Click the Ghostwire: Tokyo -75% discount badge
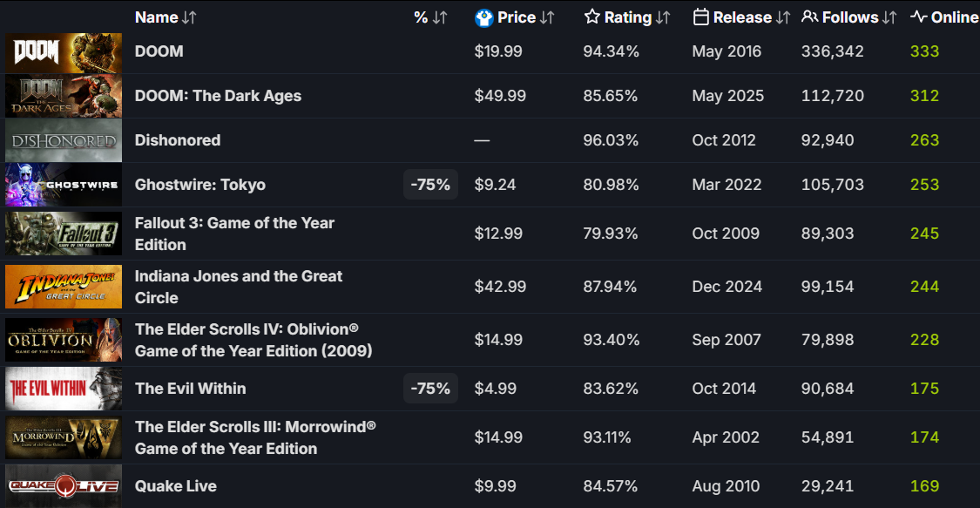Screen dimensions: 980x508 click(x=430, y=185)
